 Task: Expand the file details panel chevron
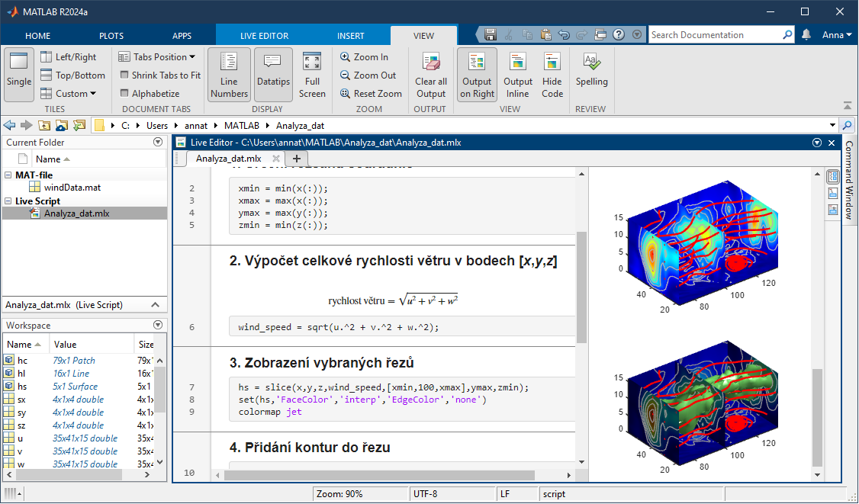[156, 304]
